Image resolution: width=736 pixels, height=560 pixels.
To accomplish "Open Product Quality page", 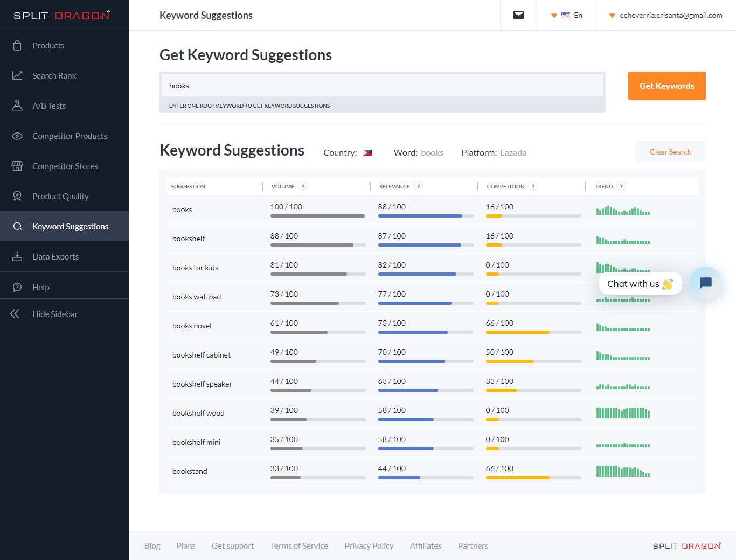I will [65, 196].
